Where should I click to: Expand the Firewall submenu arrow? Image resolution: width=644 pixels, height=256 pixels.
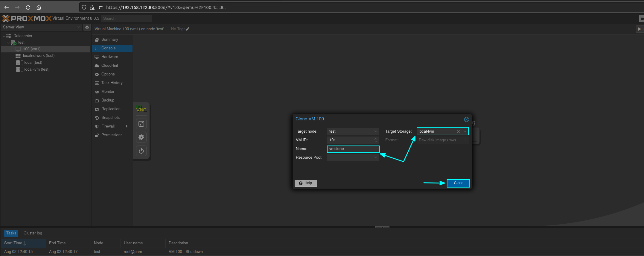tap(127, 126)
